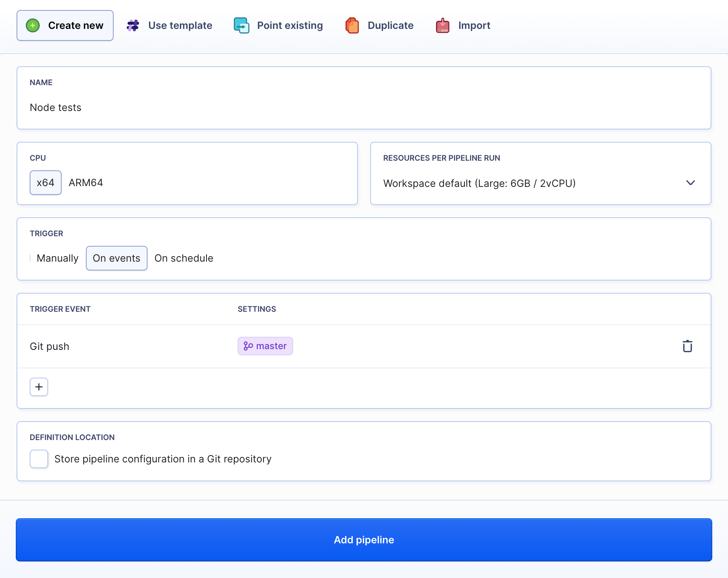This screenshot has width=728, height=578.
Task: Select x64 CPU architecture
Action: 45,183
